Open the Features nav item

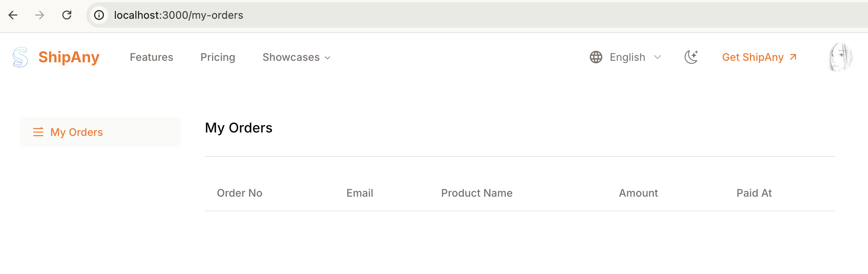click(152, 57)
